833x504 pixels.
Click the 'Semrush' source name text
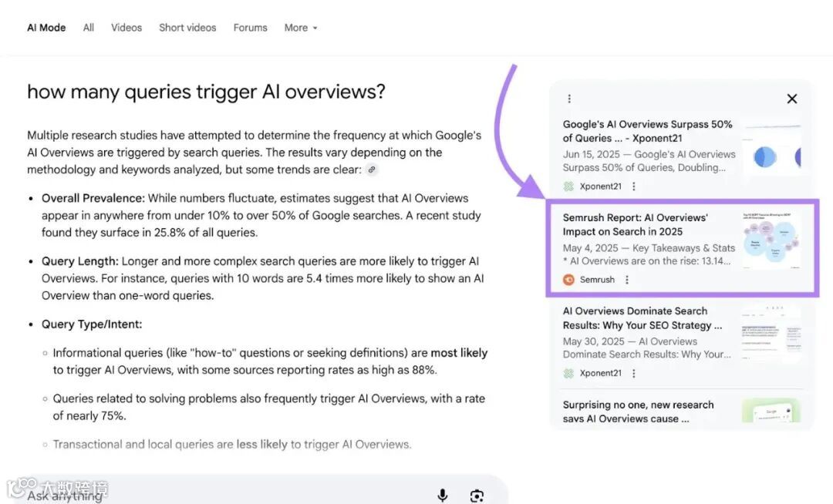pos(597,280)
